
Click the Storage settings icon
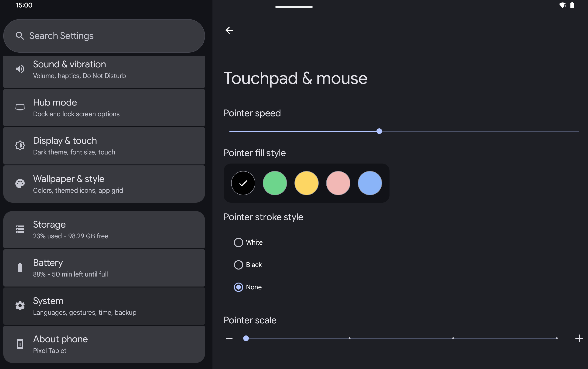pyautogui.click(x=20, y=229)
